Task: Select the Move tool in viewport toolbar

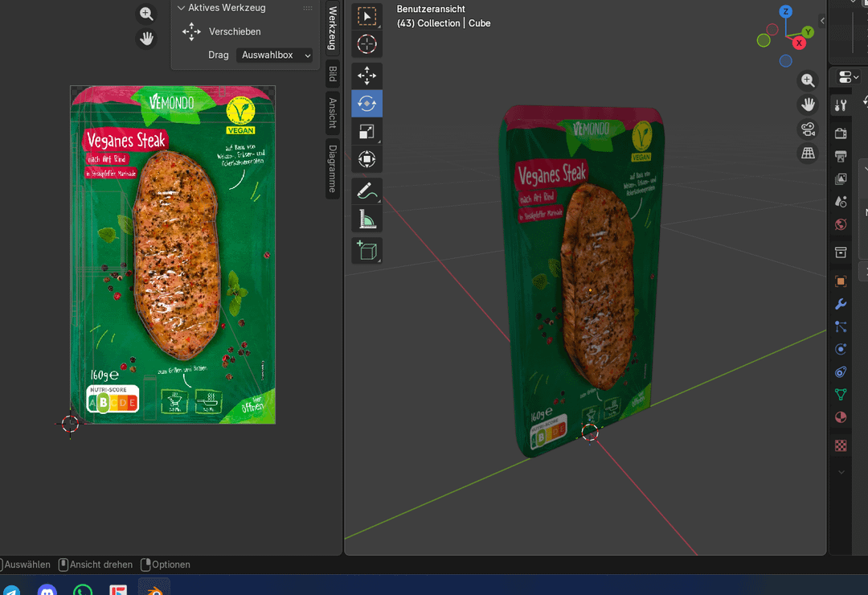Action: (366, 76)
